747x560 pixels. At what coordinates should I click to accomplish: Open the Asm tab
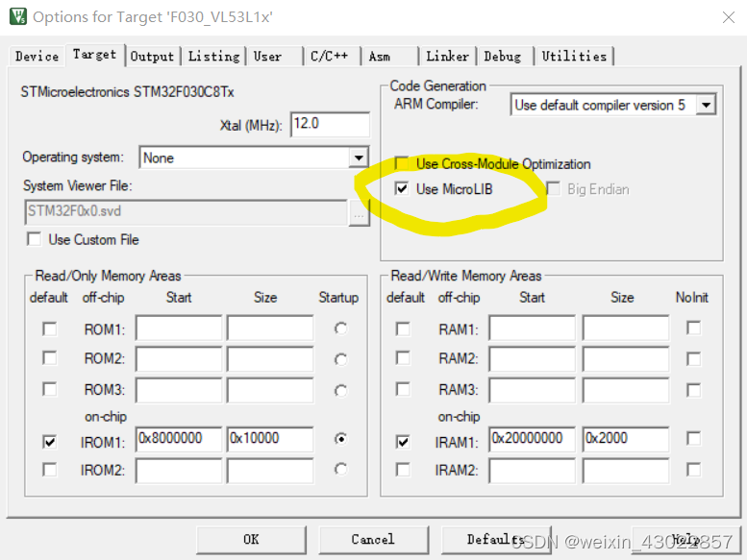389,56
